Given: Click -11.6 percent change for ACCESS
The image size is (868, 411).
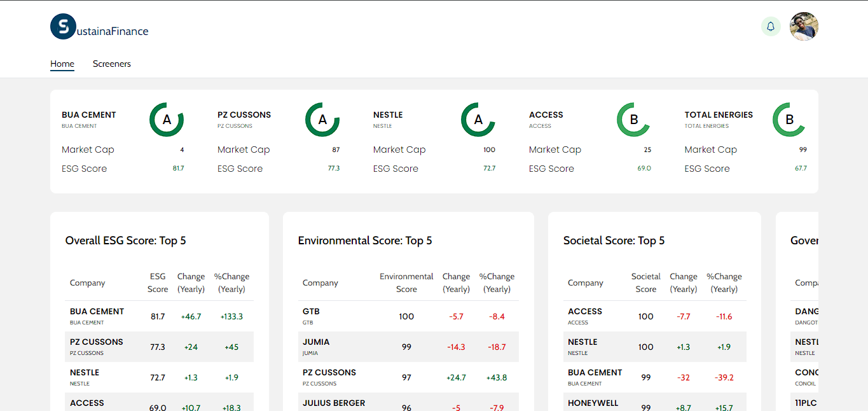Looking at the screenshot, I should tap(724, 316).
